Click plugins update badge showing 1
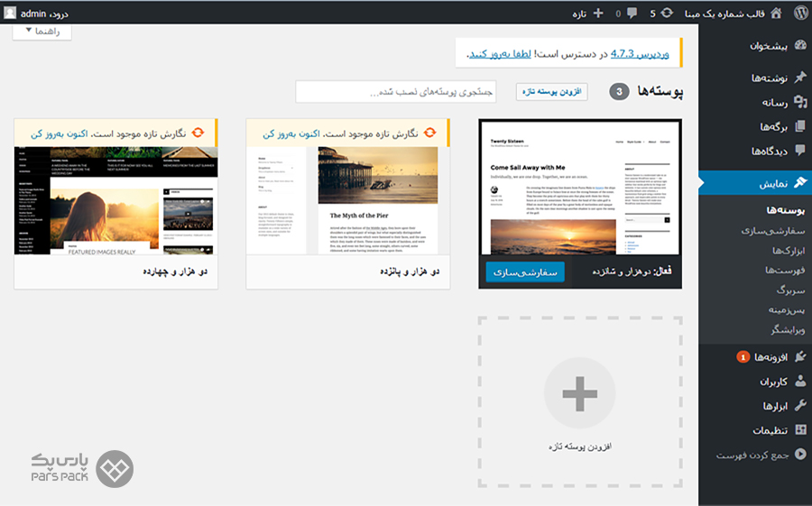 click(x=743, y=357)
